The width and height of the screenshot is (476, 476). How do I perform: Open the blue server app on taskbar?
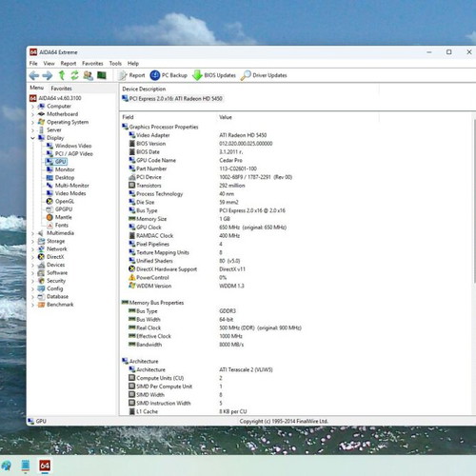pyautogui.click(x=26, y=466)
